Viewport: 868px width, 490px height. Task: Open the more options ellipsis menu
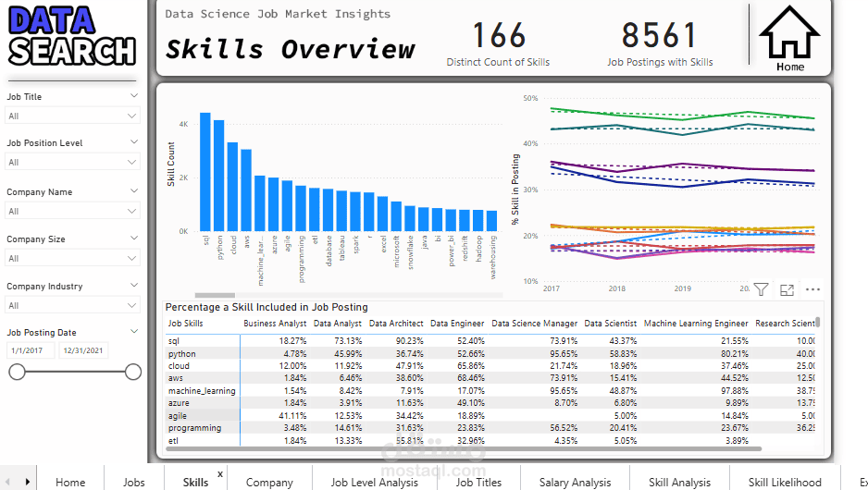point(812,289)
